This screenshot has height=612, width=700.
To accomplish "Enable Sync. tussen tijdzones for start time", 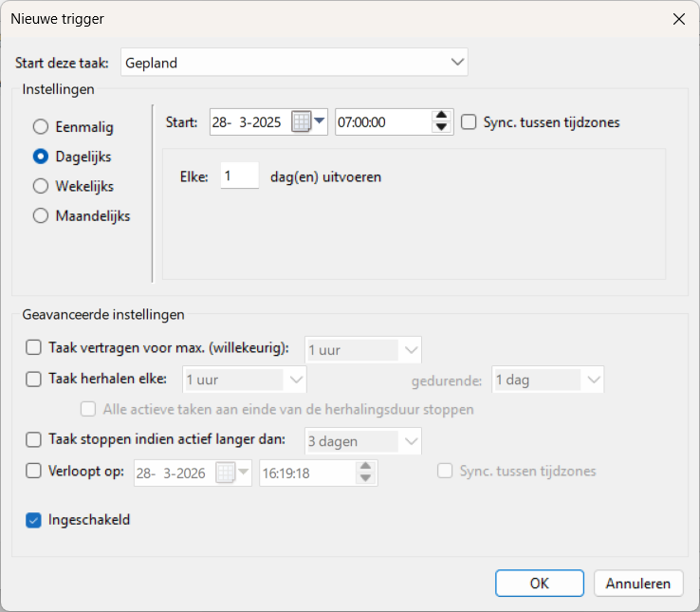I will 469,121.
